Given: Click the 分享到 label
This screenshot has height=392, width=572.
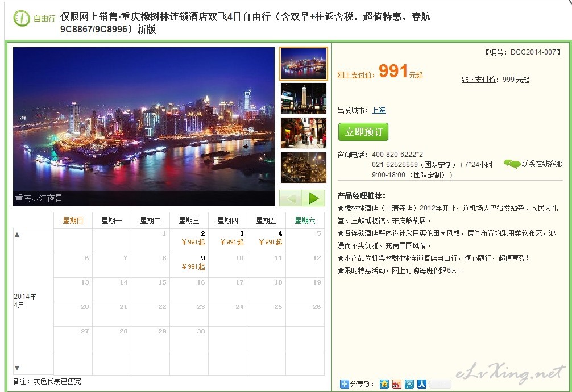Looking at the screenshot, I should [x=362, y=385].
